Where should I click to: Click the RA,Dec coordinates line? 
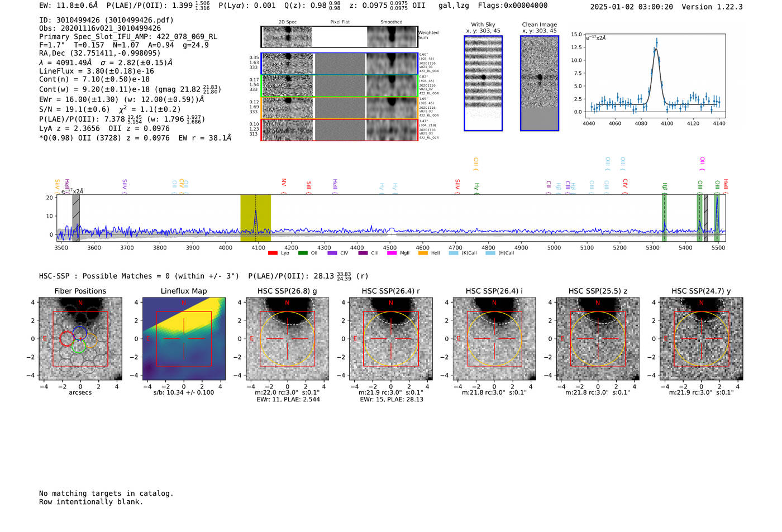[x=100, y=54]
